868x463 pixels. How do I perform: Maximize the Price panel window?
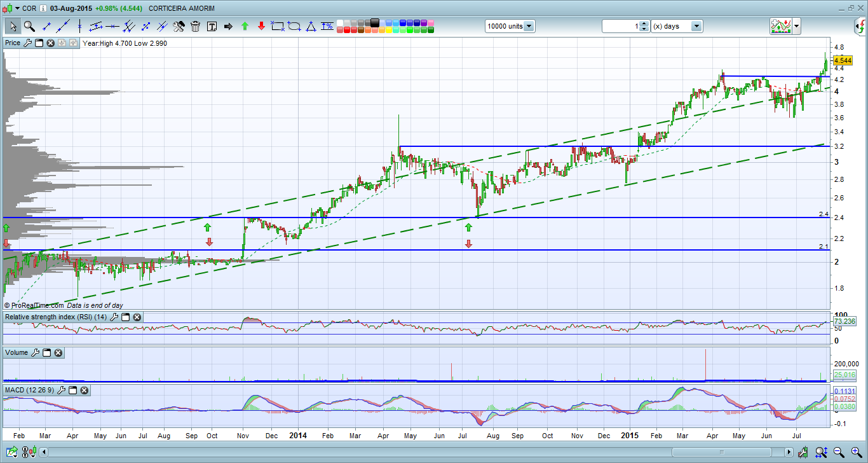tap(39, 43)
